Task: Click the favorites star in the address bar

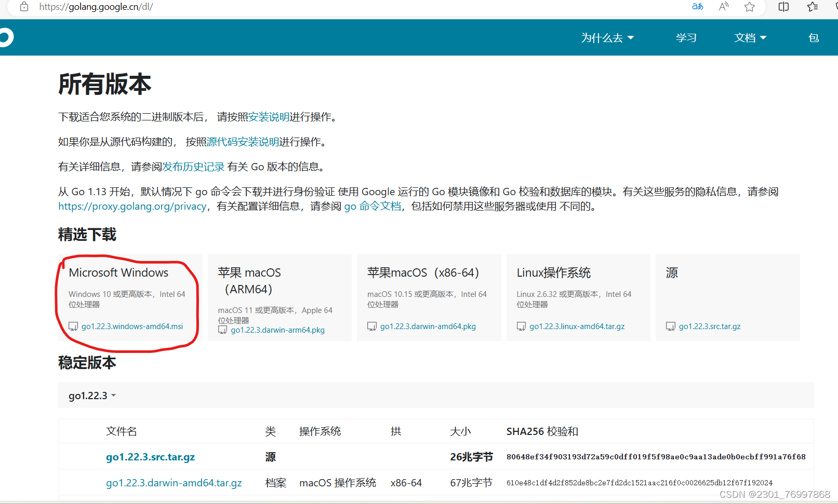Action: [x=749, y=7]
